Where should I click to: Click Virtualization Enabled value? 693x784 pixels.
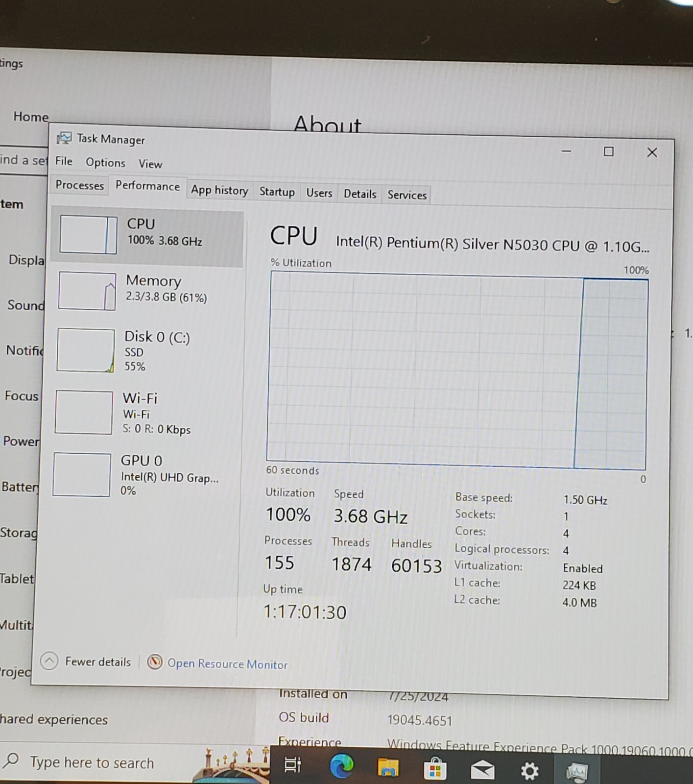click(582, 568)
